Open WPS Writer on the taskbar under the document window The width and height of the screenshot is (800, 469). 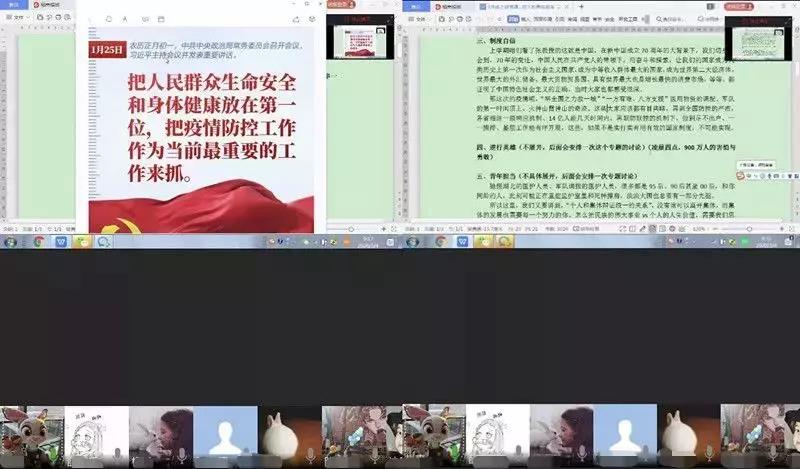(462, 242)
